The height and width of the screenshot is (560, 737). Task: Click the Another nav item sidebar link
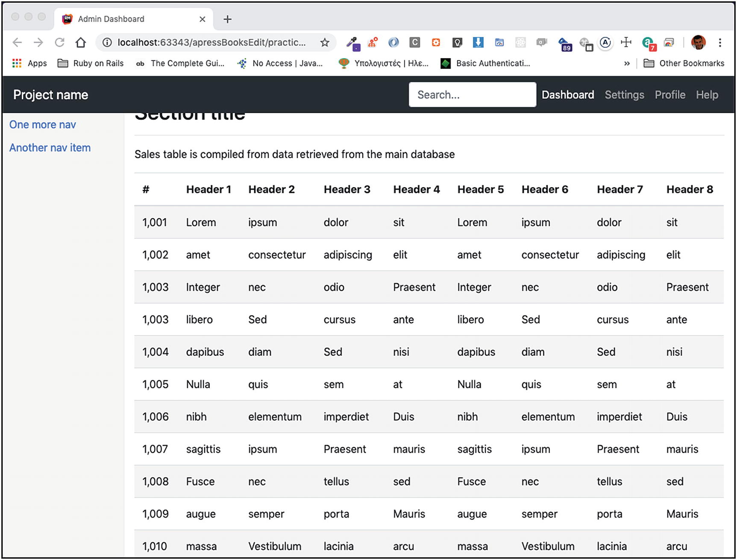50,147
